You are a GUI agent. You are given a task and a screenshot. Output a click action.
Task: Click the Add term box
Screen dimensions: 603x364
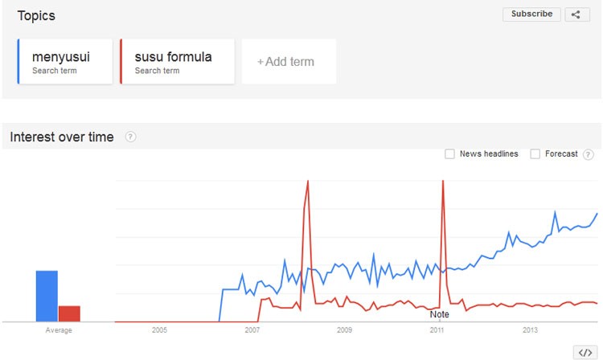click(288, 62)
